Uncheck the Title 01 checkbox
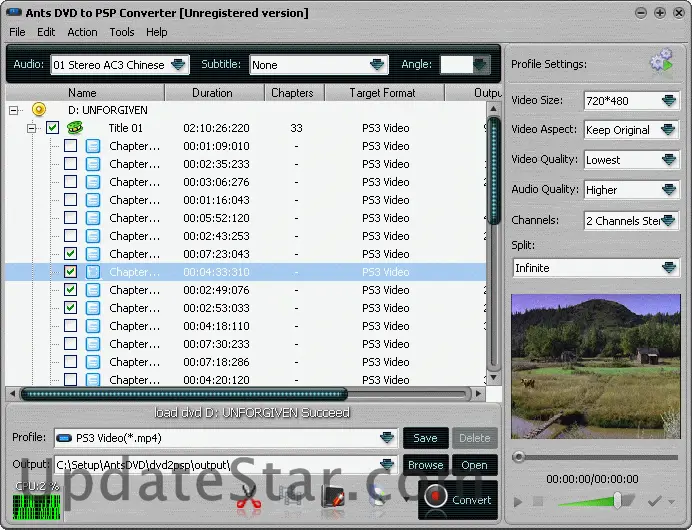Image resolution: width=692 pixels, height=530 pixels. point(52,128)
